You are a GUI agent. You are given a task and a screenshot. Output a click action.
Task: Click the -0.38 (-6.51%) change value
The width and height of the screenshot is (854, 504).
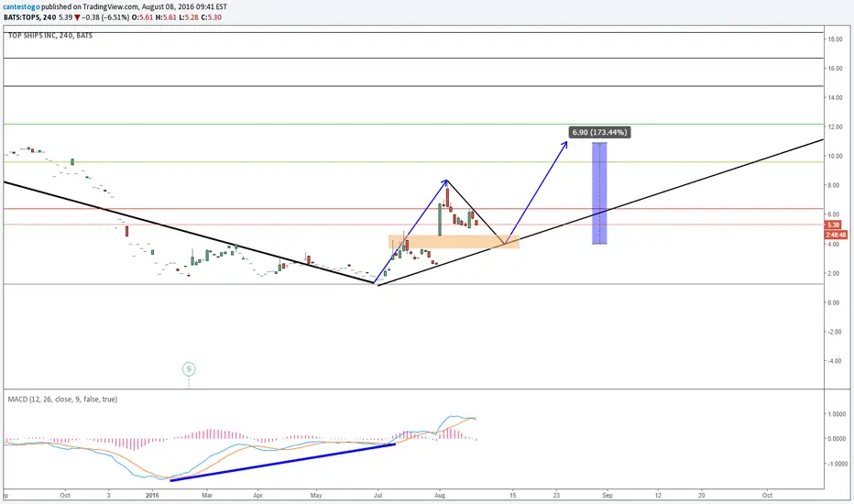pyautogui.click(x=105, y=17)
